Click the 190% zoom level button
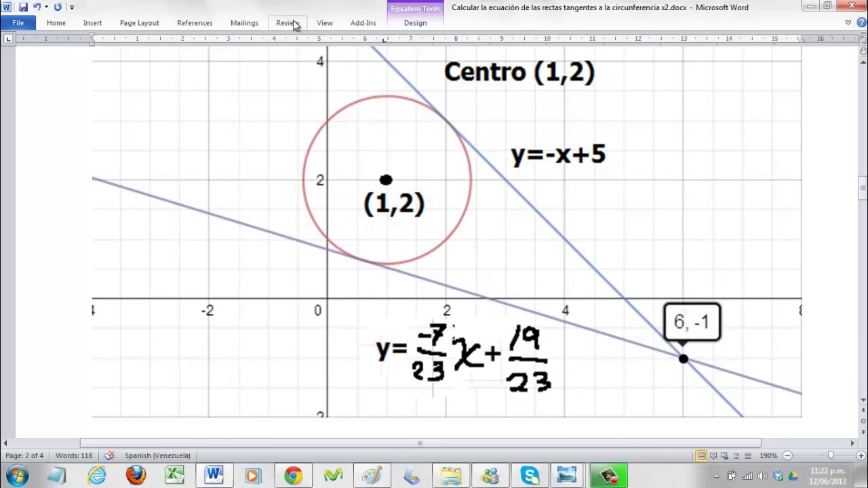Viewport: 868px width, 488px height. coord(768,455)
